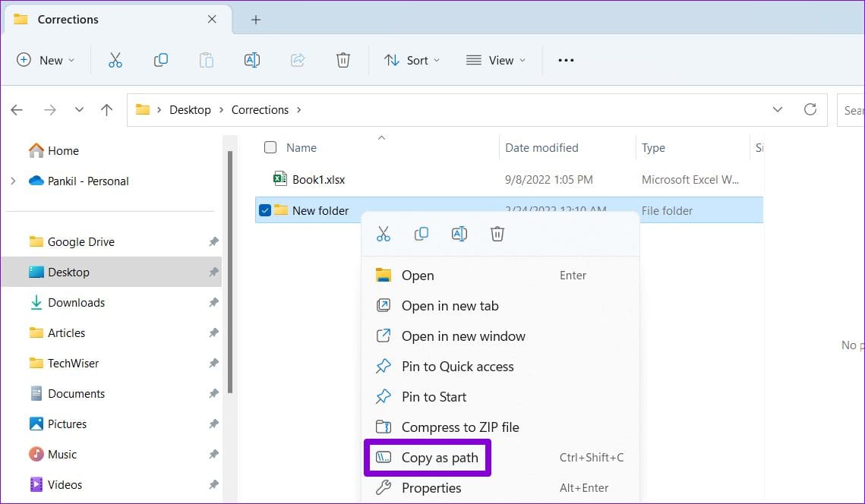Expand the Pankil - Personal tree node
Screen dimensions: 865x504
coord(13,181)
